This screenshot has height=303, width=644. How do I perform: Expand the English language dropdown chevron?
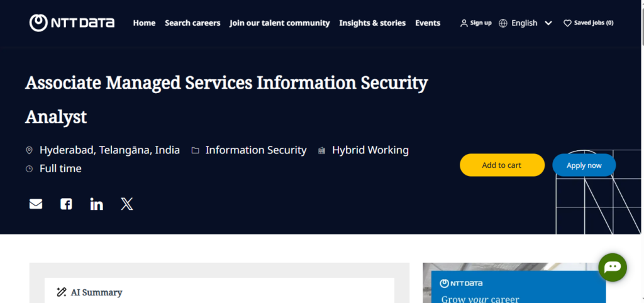click(548, 23)
